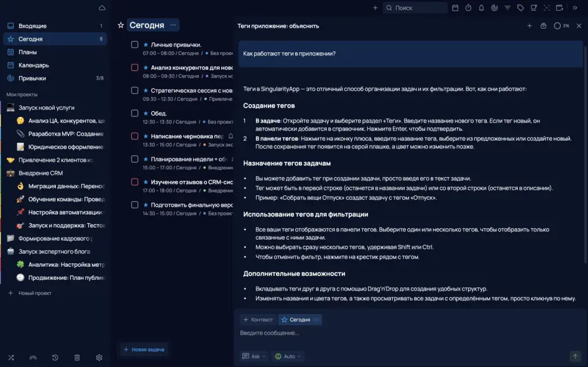Send message with the arrow-up button

575,356
